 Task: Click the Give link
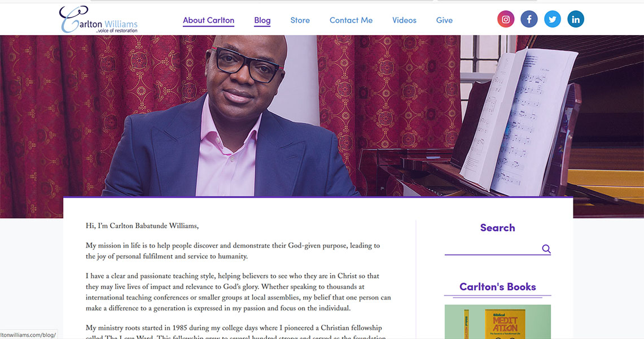(x=444, y=20)
